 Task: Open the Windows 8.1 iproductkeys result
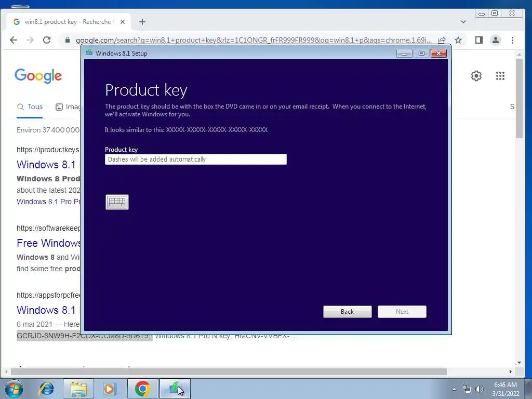pos(46,165)
